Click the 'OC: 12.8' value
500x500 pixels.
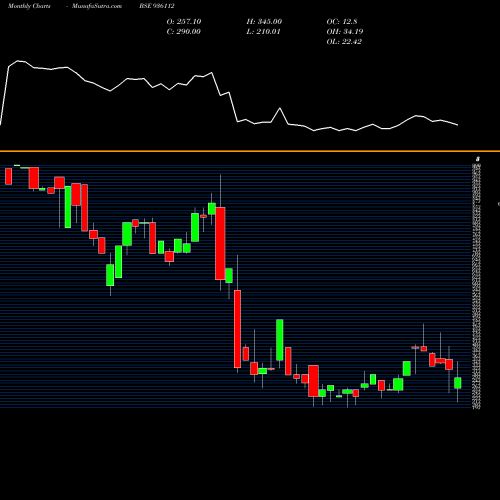coord(342,21)
